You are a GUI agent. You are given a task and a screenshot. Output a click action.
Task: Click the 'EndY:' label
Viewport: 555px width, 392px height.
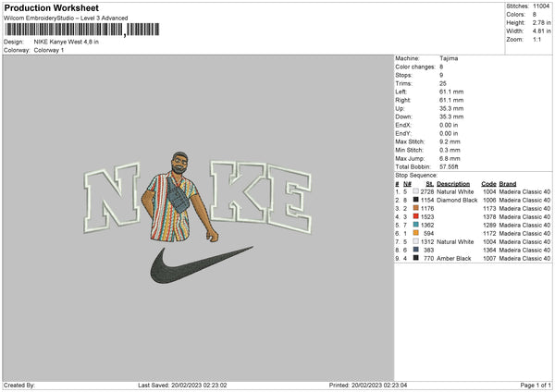click(403, 133)
